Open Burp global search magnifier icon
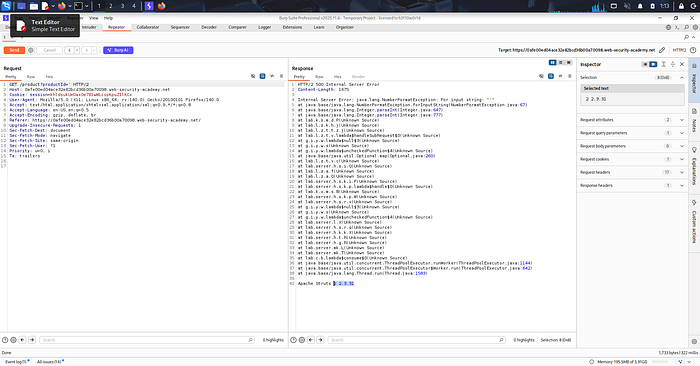 pos(687,27)
